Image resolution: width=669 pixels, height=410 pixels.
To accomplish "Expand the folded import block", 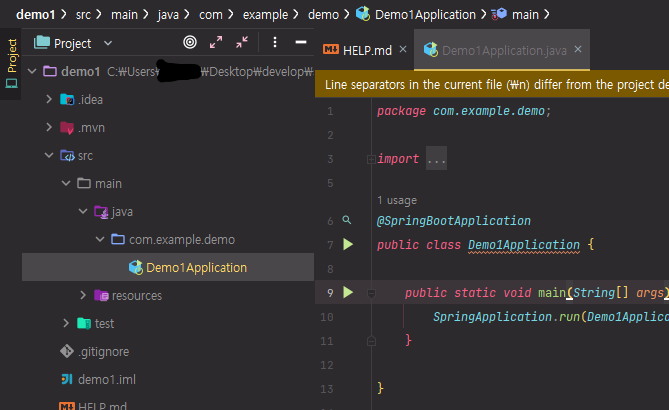I will tap(371, 159).
